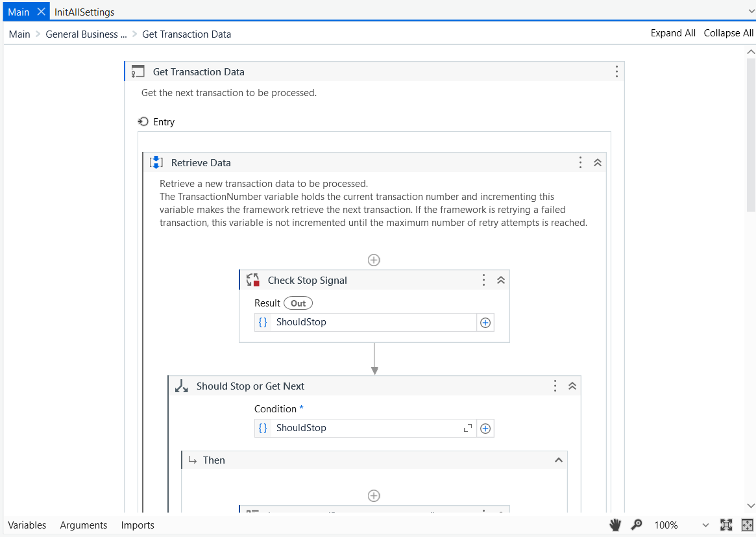
Task: Close the Main tab
Action: click(40, 12)
